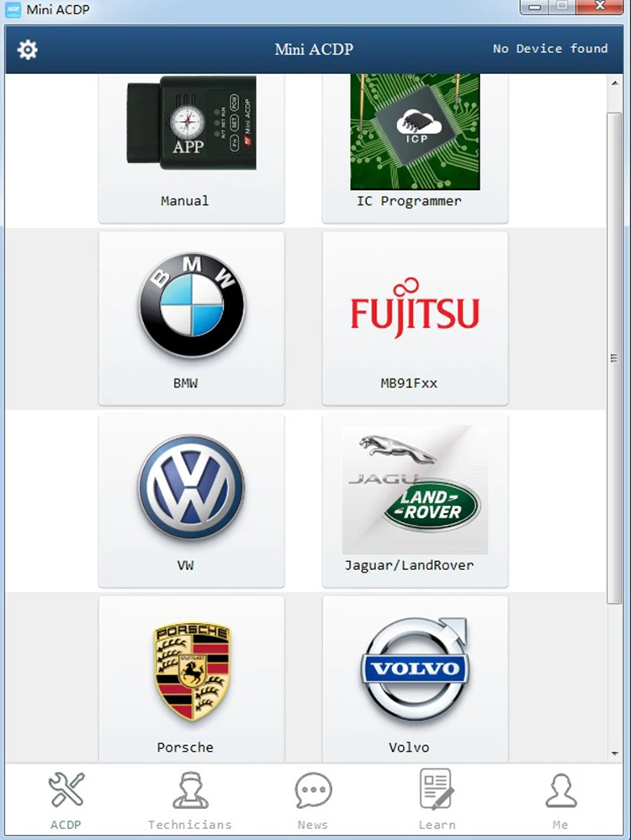Image resolution: width=631 pixels, height=840 pixels.
Task: Click the Mini ACDP header title
Action: [x=314, y=50]
